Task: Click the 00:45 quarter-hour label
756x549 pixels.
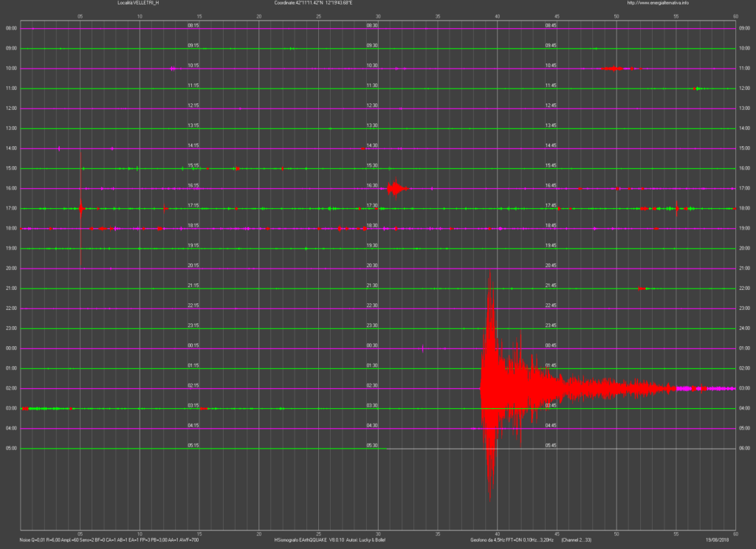Action: pyautogui.click(x=551, y=345)
